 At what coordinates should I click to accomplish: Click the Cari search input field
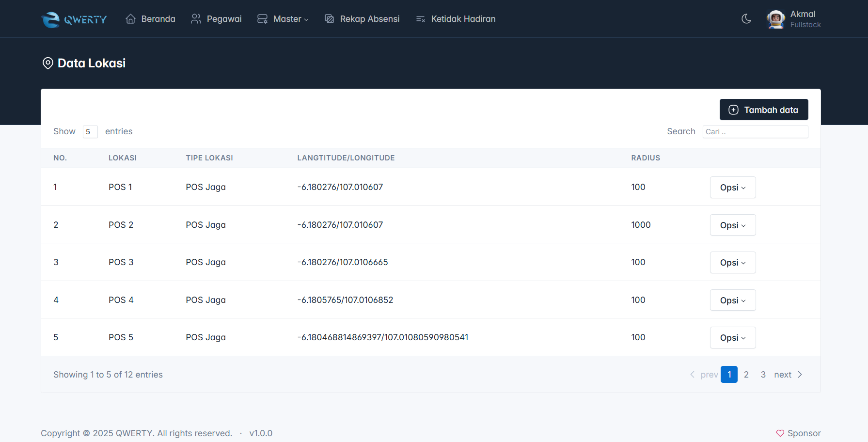pyautogui.click(x=755, y=132)
